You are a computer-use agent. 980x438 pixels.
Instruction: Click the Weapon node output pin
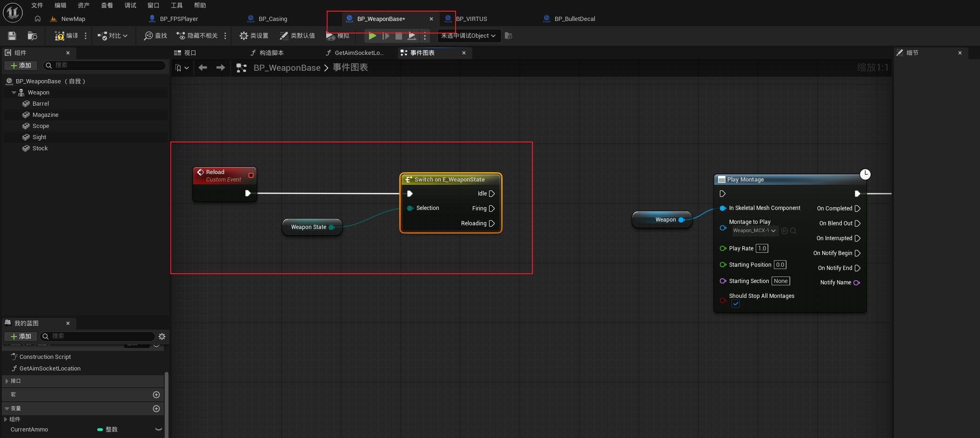pyautogui.click(x=681, y=220)
